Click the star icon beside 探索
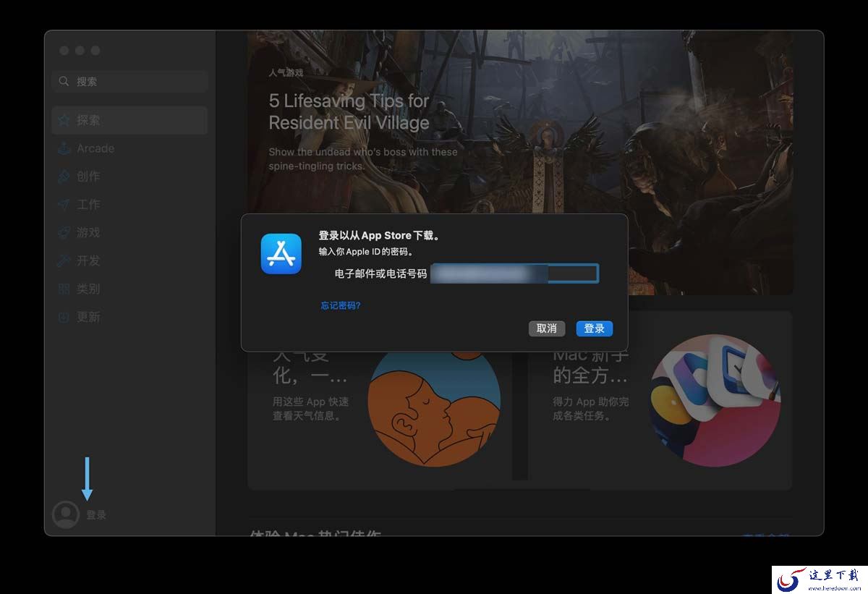 64,120
